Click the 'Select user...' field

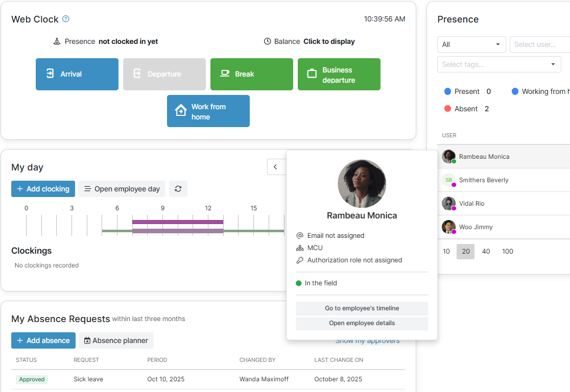[540, 44]
